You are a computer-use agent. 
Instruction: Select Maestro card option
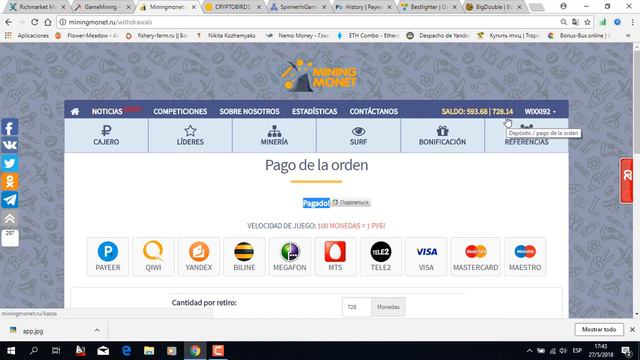click(x=525, y=256)
